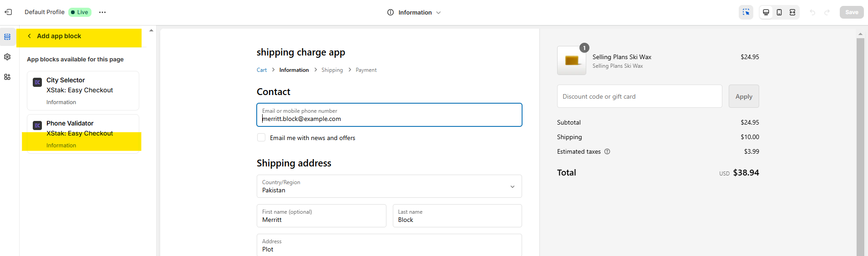Switch to fullscreen width preview

[792, 12]
